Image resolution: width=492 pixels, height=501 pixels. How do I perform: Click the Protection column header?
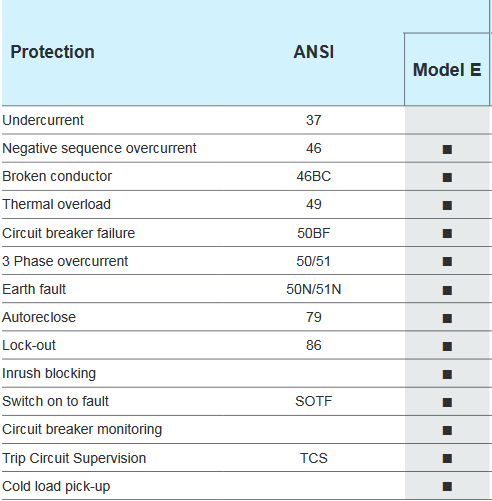pyautogui.click(x=52, y=52)
